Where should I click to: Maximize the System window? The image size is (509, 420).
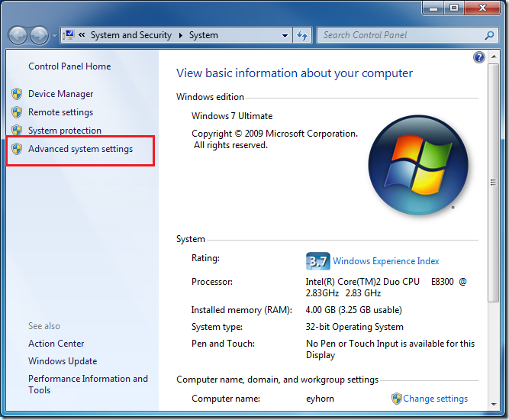coord(454,8)
